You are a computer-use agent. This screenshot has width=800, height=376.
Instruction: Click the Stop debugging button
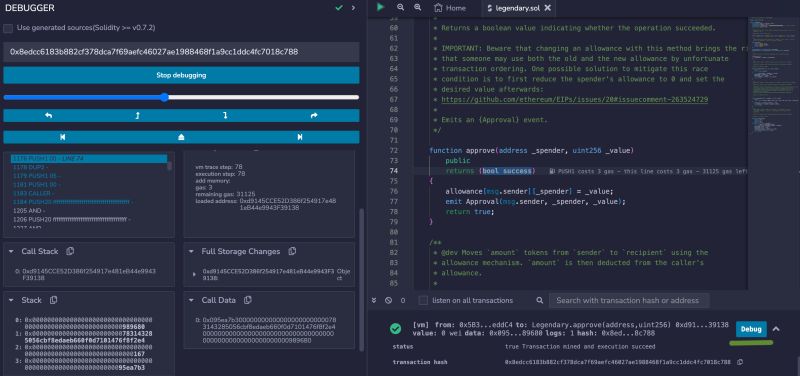(x=181, y=75)
